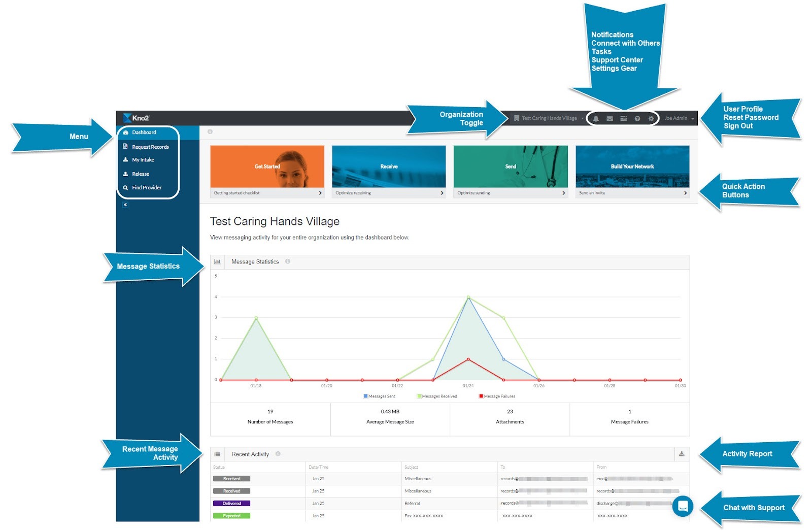Click the Find Provider magnifier icon
The height and width of the screenshot is (531, 812).
pos(125,187)
